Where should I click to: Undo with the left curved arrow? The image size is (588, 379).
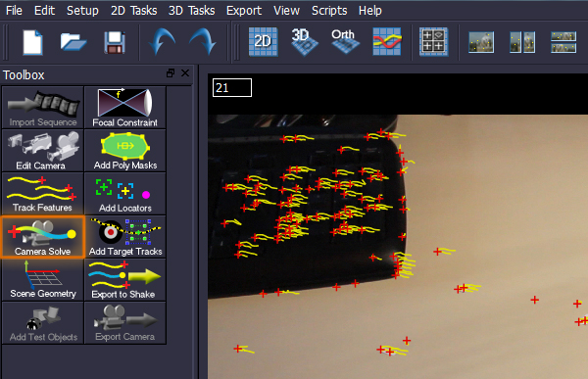click(x=162, y=42)
